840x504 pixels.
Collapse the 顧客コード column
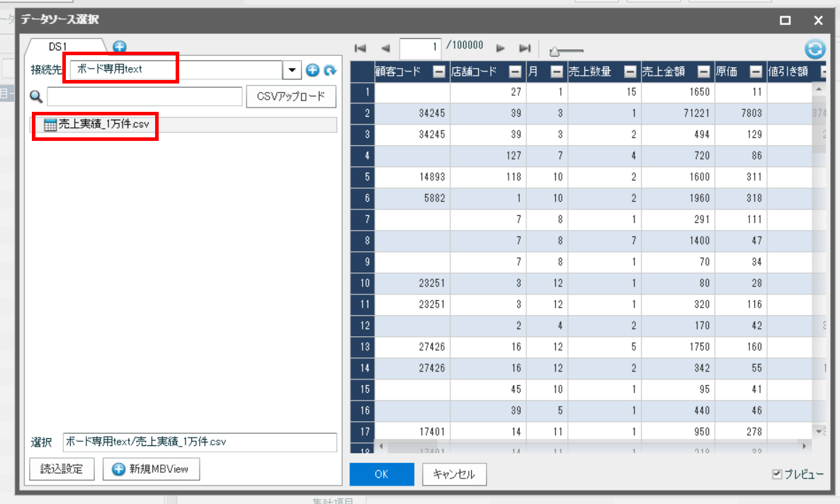[x=438, y=71]
